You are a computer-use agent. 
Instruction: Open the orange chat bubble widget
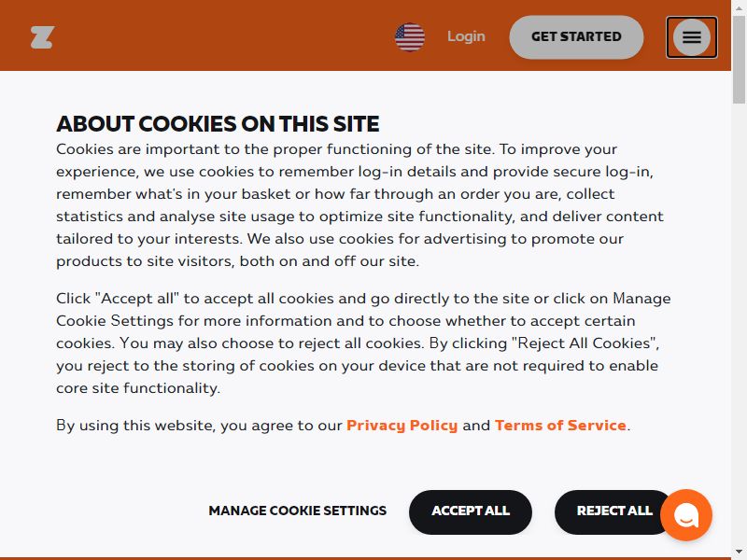(x=686, y=515)
